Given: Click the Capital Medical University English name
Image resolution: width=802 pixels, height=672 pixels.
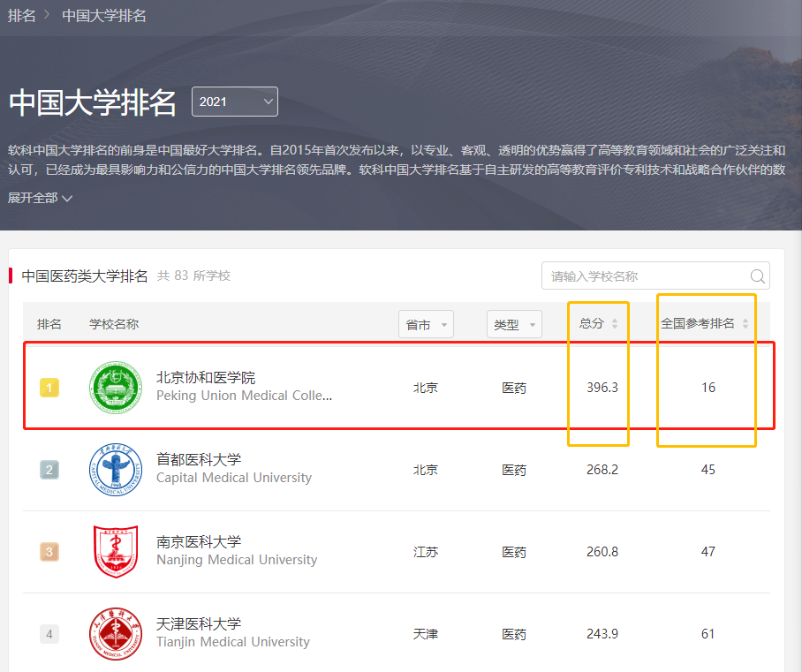Looking at the screenshot, I should (234, 478).
